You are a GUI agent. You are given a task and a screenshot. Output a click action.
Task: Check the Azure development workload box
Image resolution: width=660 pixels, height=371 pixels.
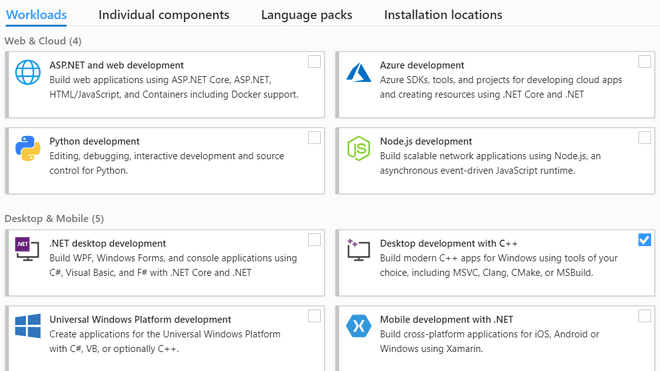point(644,61)
